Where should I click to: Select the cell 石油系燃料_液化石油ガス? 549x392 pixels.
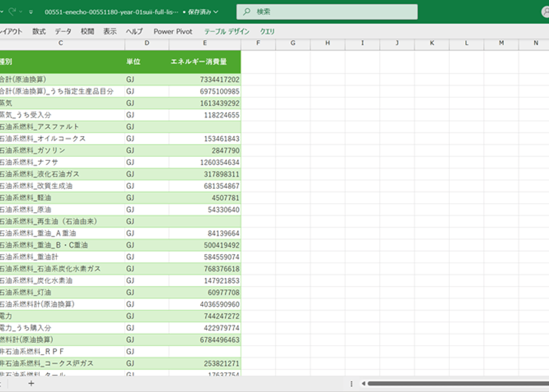(62, 174)
